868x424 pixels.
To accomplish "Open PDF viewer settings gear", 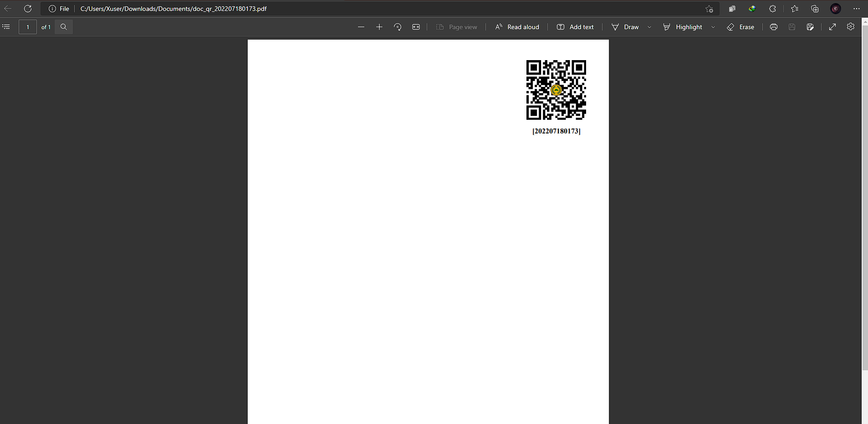I will click(x=851, y=27).
